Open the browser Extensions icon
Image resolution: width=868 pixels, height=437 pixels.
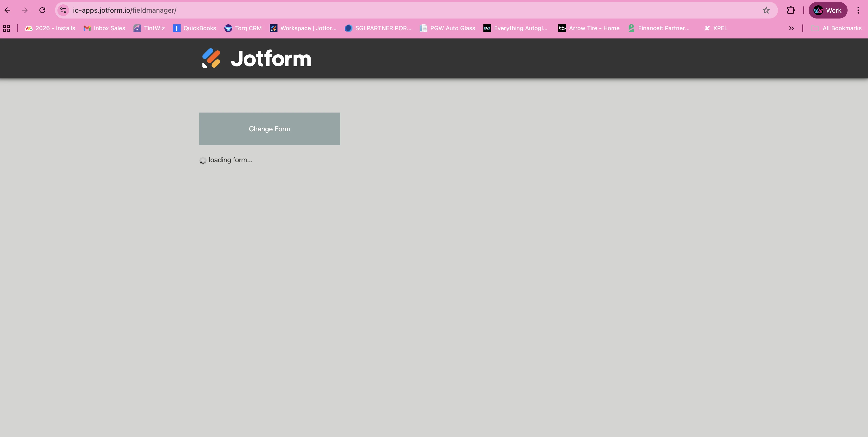point(791,10)
